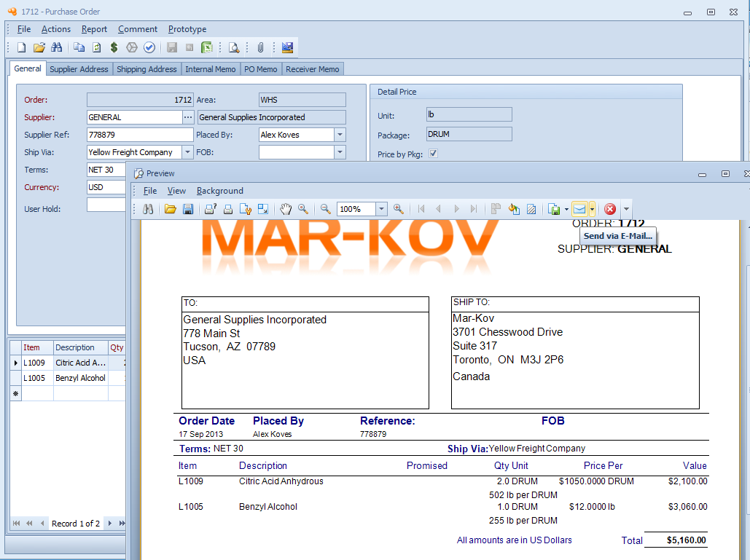Expand the Placed By dropdown
The image size is (750, 560).
point(340,135)
